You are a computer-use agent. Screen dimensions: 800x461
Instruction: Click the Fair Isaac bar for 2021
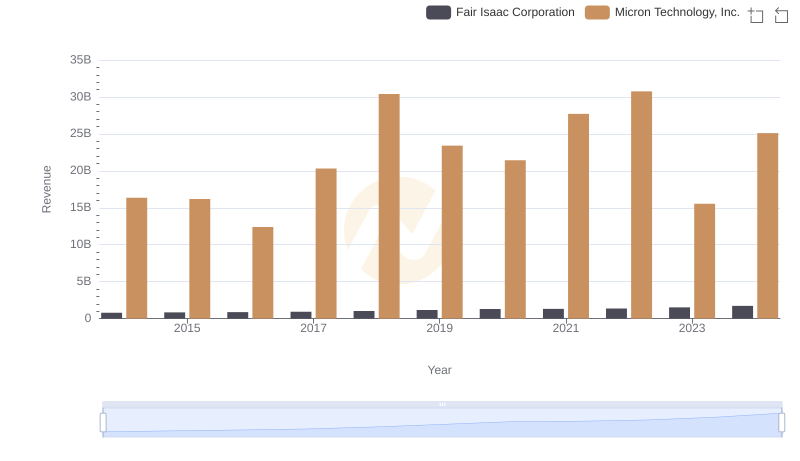pos(553,314)
